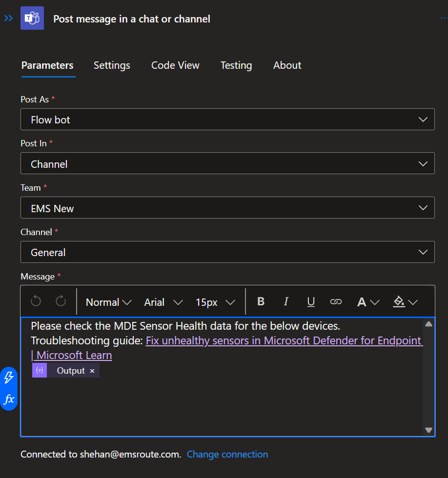Image resolution: width=448 pixels, height=478 pixels.
Task: Click the Change connection link
Action: coord(227,454)
